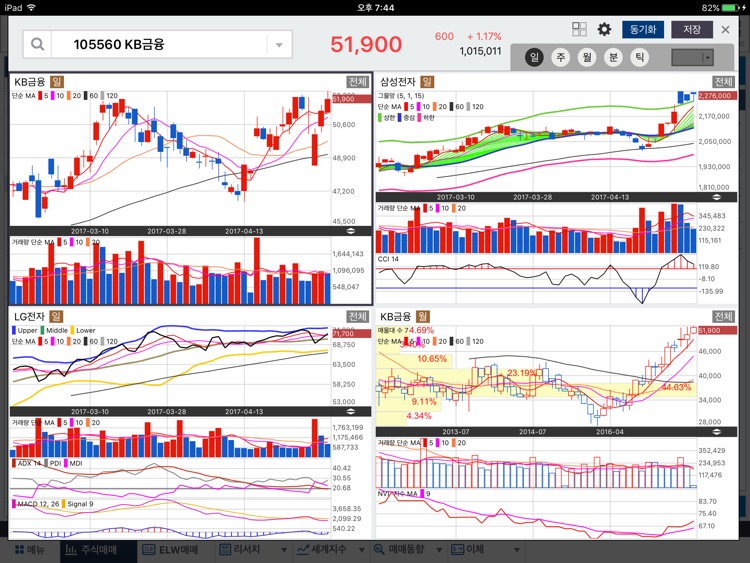Image resolution: width=750 pixels, height=563 pixels.
Task: Expand monthly KB금융 date axis handle
Action: point(716,431)
